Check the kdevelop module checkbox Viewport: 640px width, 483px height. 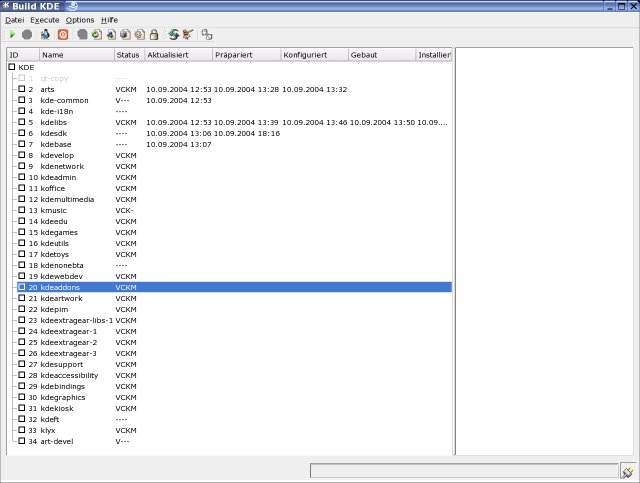[x=22, y=155]
